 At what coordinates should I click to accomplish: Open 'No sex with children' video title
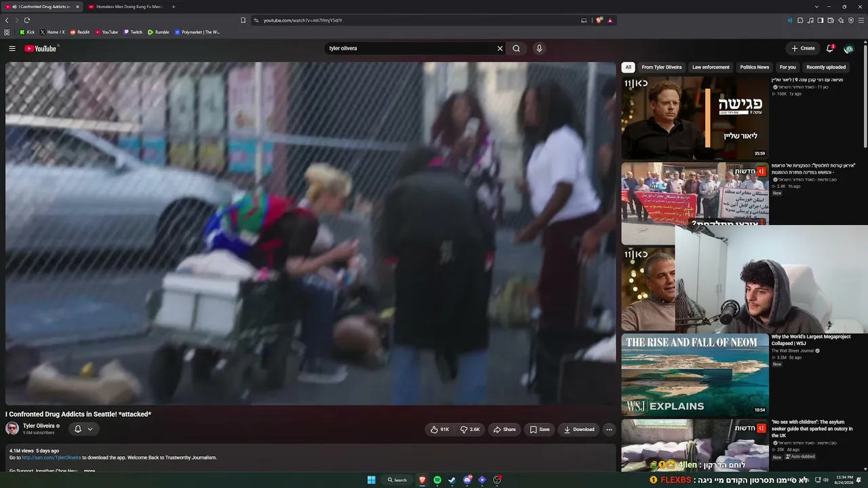click(812, 429)
